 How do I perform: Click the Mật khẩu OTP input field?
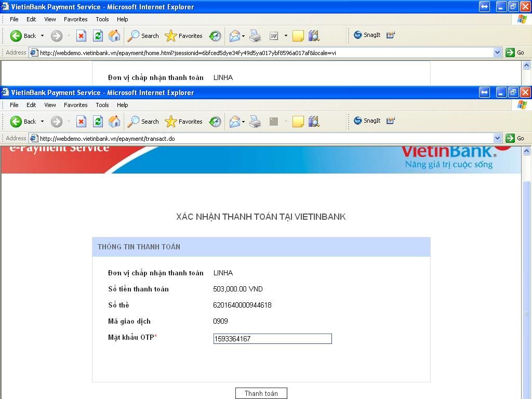272,339
